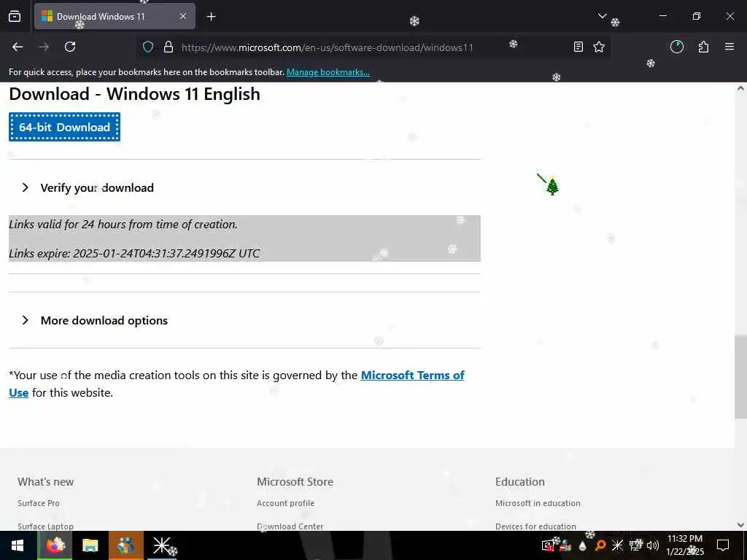Image resolution: width=747 pixels, height=560 pixels.
Task: Toggle reader view icon in address bar
Action: (578, 47)
